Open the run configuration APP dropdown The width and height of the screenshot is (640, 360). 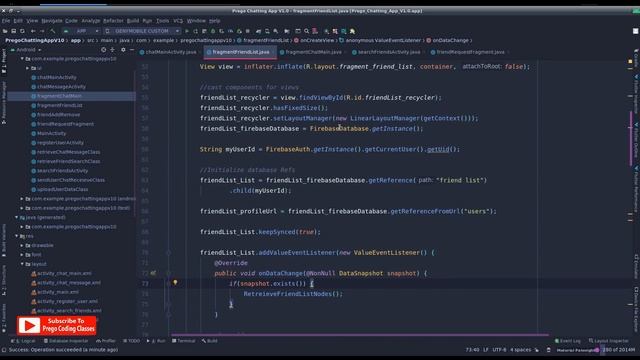click(x=82, y=31)
